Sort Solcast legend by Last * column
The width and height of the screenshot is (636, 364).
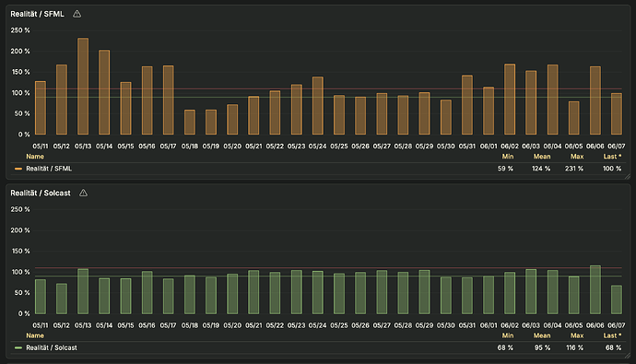[612, 335]
